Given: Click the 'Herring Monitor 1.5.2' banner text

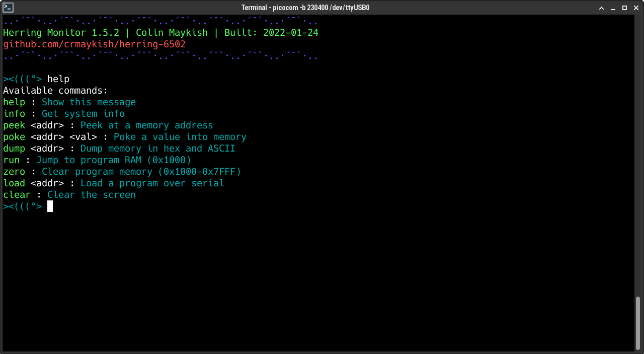Looking at the screenshot, I should tap(61, 33).
